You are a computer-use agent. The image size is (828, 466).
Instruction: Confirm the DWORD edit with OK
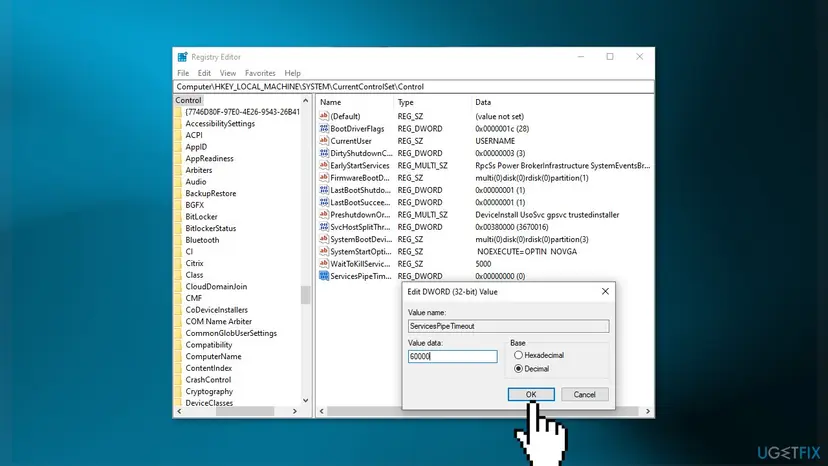531,394
